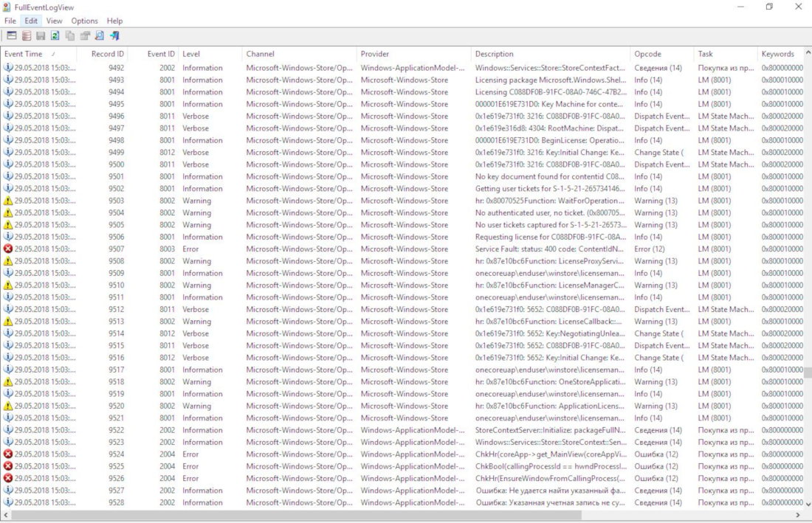Select the 'StoreContextServer::Initialize' description cell

551,430
